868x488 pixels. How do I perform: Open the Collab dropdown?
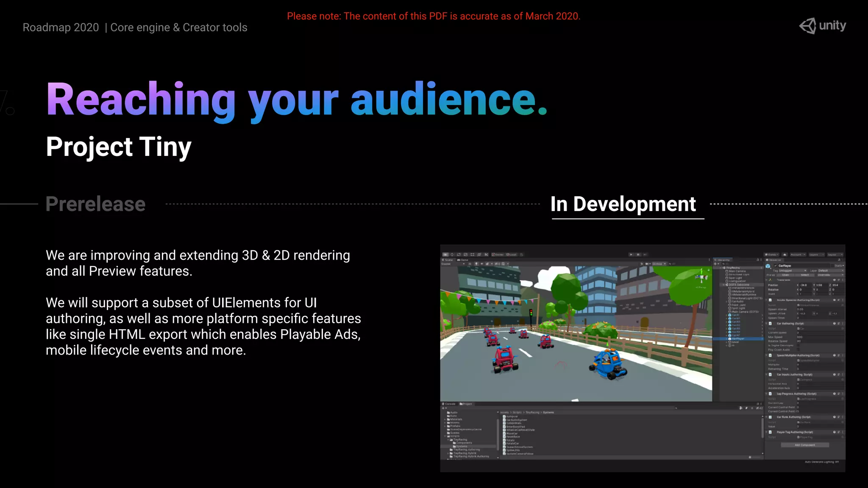(772, 255)
